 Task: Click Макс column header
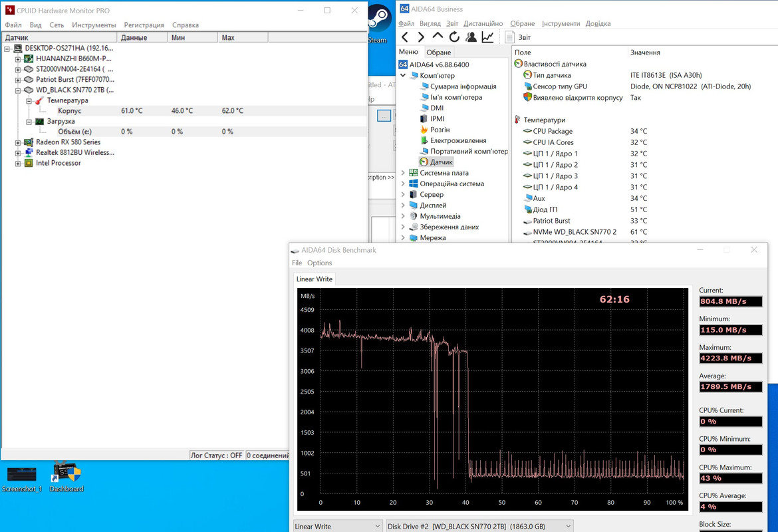(243, 37)
